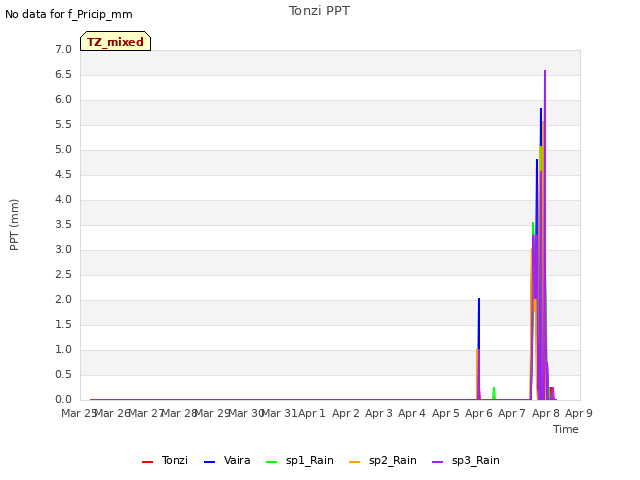640x480 pixels.
Task: Click the TZ_mixed annotation label
Action: (x=116, y=41)
